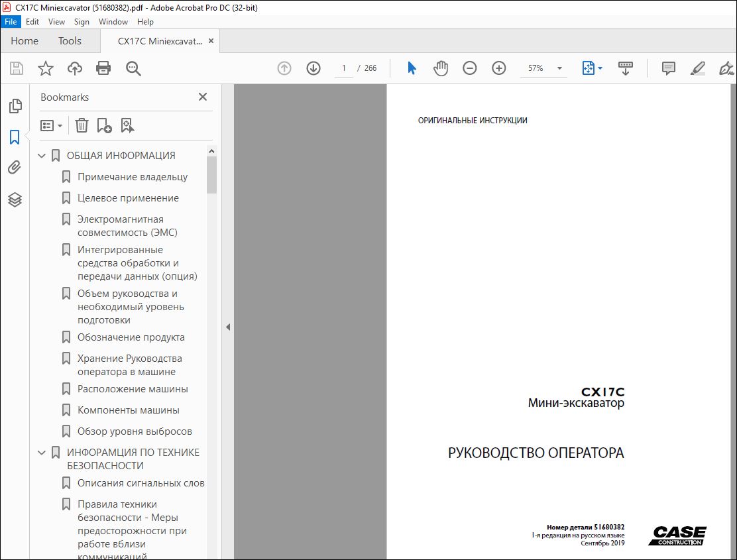Activate the Hand pan tool
This screenshot has width=737, height=560.
coord(441,68)
